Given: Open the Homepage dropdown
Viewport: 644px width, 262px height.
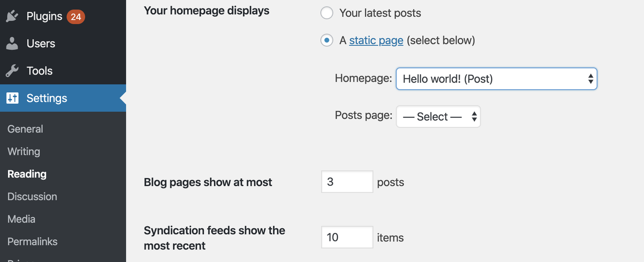Looking at the screenshot, I should 496,79.
